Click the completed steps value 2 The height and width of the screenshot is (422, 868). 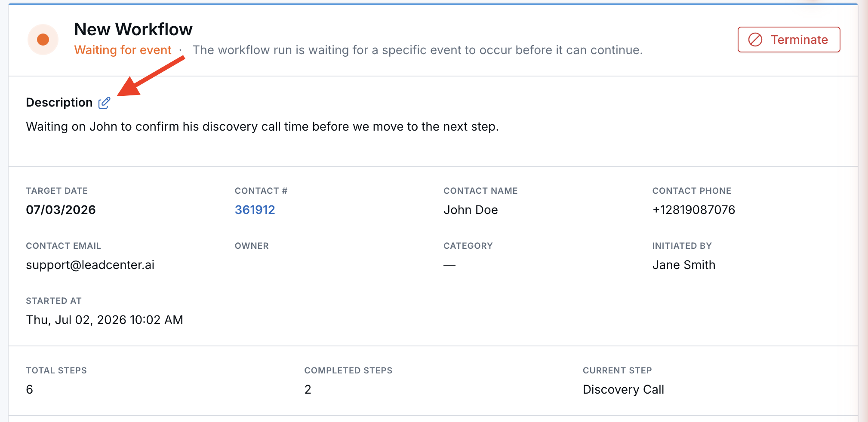click(x=308, y=389)
